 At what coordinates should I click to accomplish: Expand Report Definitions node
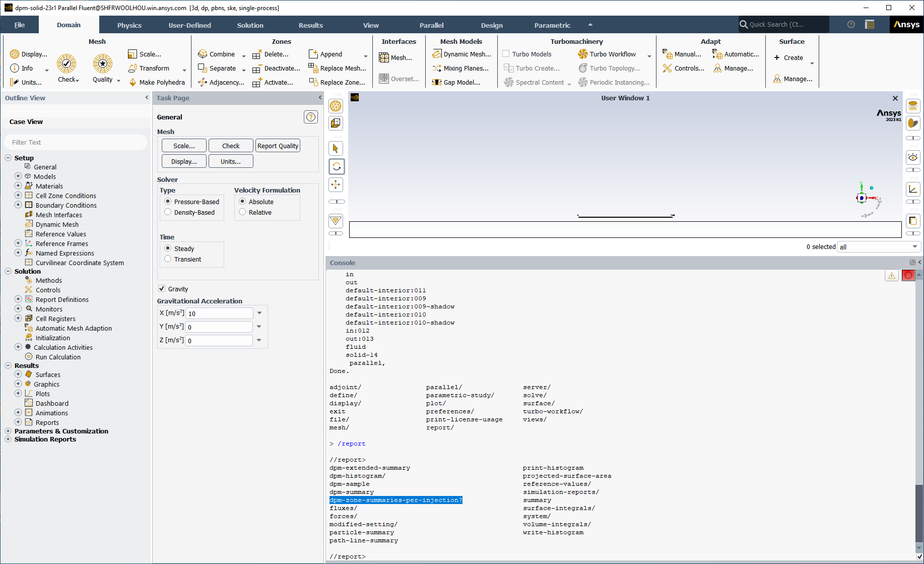point(18,299)
